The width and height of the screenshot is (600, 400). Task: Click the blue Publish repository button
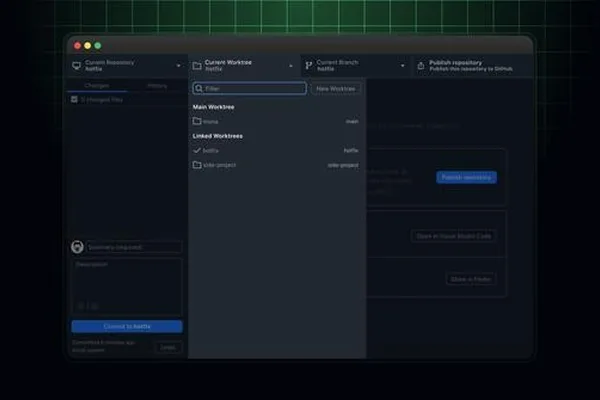[466, 177]
